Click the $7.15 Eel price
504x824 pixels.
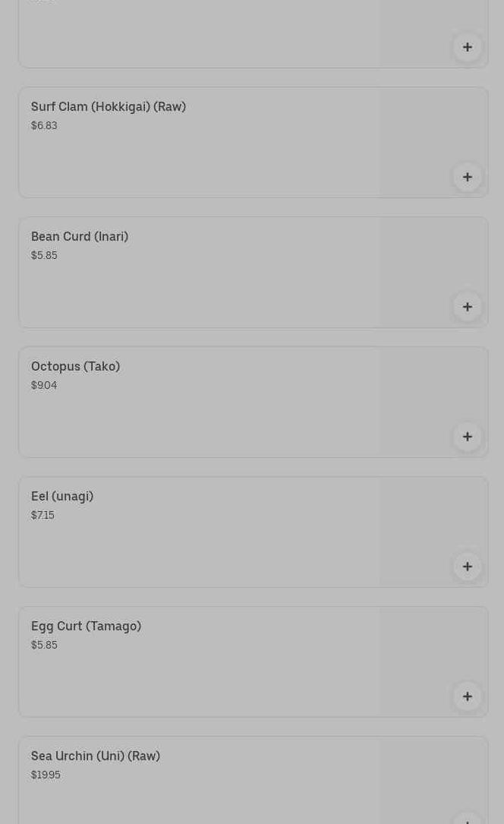point(43,515)
